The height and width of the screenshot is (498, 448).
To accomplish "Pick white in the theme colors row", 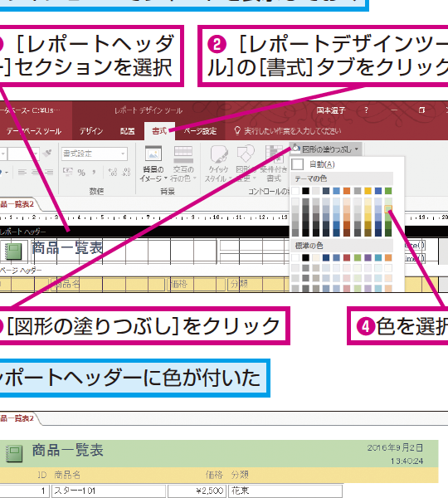I will point(295,191).
